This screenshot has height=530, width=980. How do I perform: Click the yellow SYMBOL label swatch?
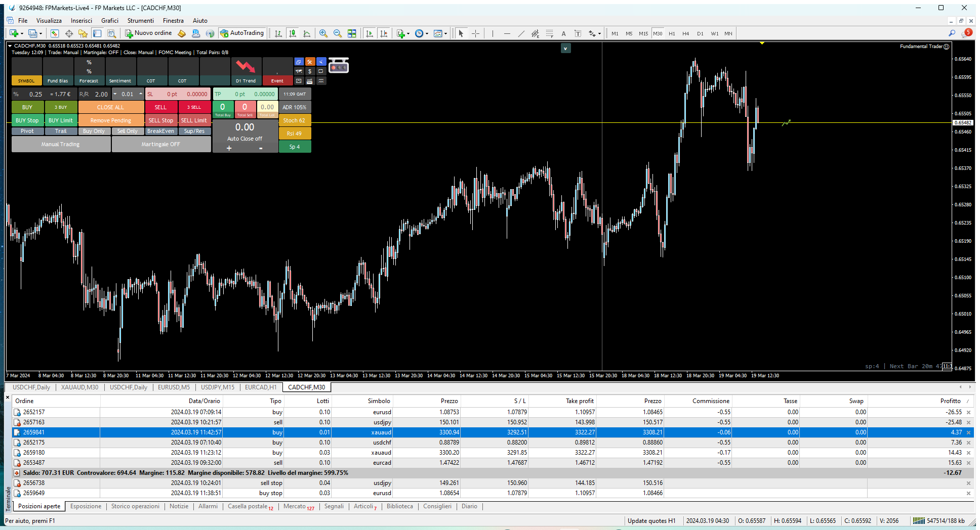point(26,81)
